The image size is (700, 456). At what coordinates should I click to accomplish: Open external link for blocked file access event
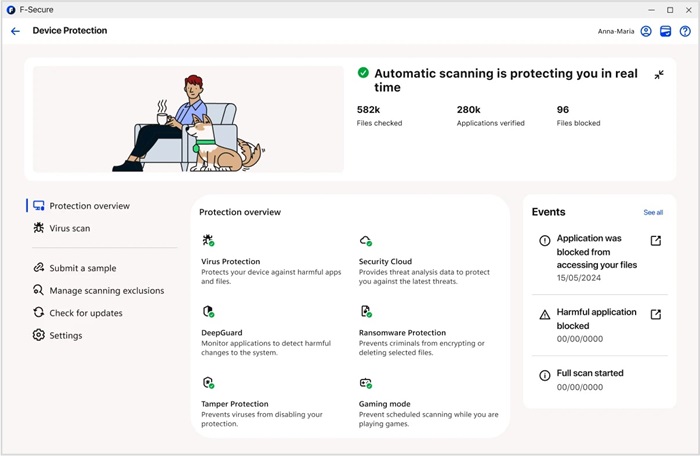(655, 241)
